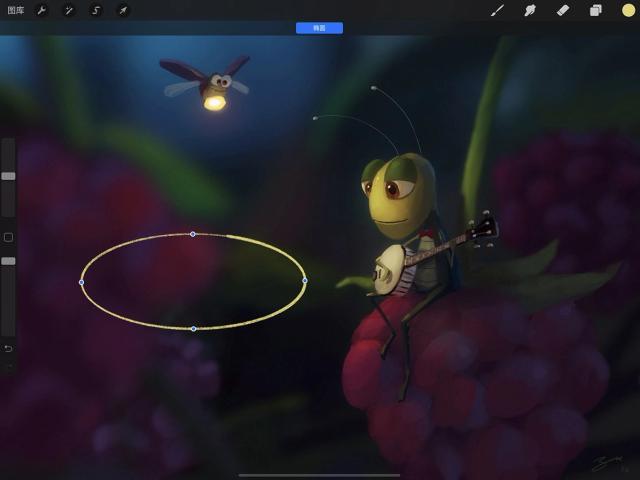Viewport: 640px width, 480px height.
Task: Select the ellipse's left control node
Action: click(81, 282)
